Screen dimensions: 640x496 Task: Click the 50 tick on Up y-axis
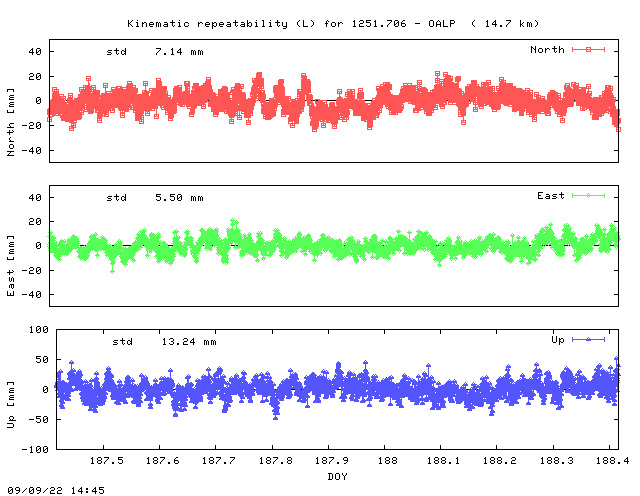point(42,360)
